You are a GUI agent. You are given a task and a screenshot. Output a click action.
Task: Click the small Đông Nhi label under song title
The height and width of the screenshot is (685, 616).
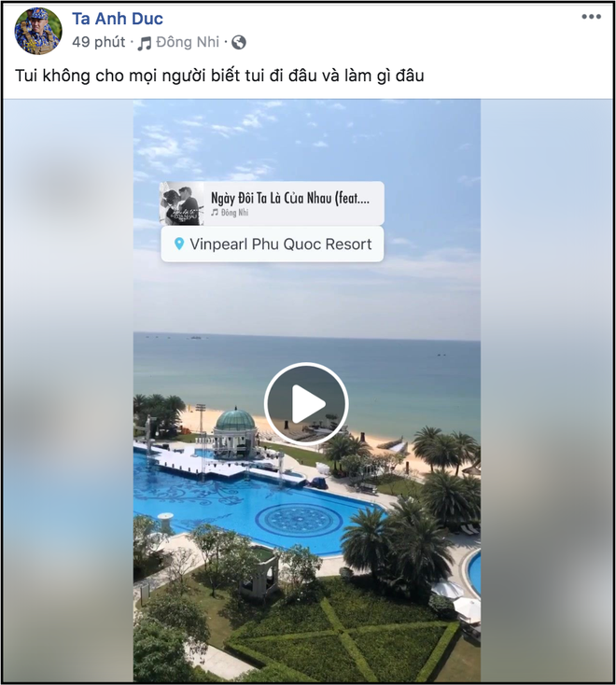234,213
